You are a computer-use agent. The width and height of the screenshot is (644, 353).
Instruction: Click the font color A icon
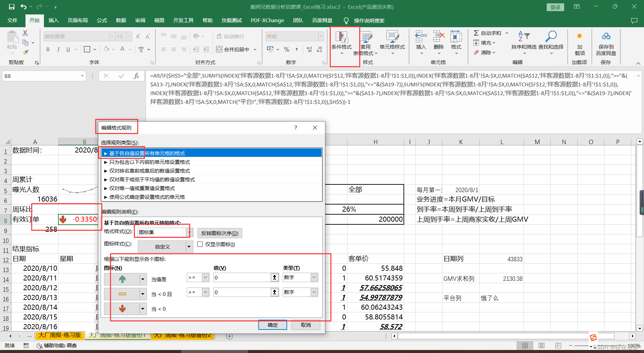pyautogui.click(x=122, y=49)
